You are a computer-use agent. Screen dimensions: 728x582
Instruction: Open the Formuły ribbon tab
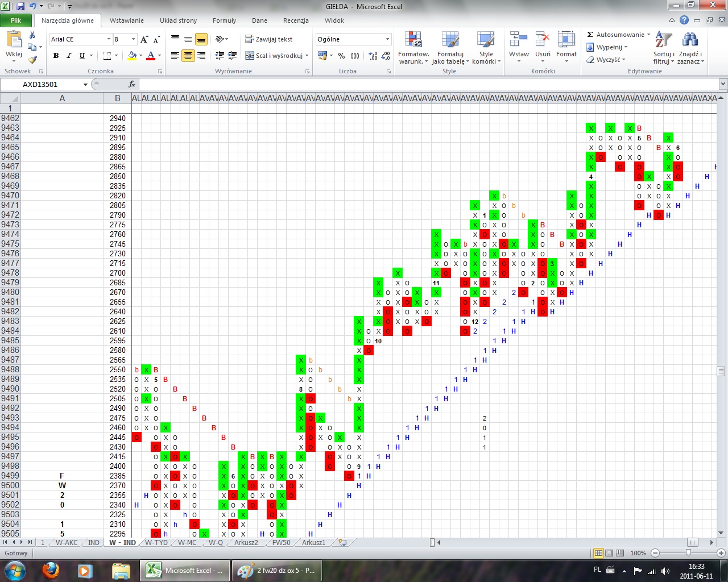[224, 20]
